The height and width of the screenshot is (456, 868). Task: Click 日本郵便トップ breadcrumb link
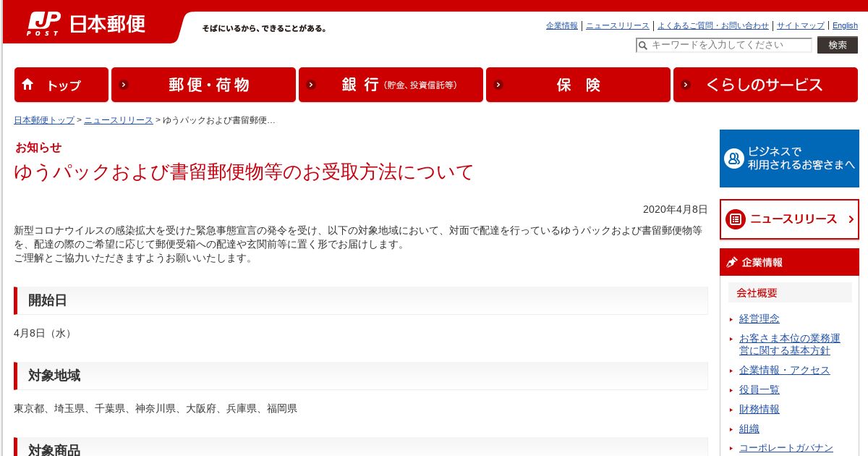(44, 120)
